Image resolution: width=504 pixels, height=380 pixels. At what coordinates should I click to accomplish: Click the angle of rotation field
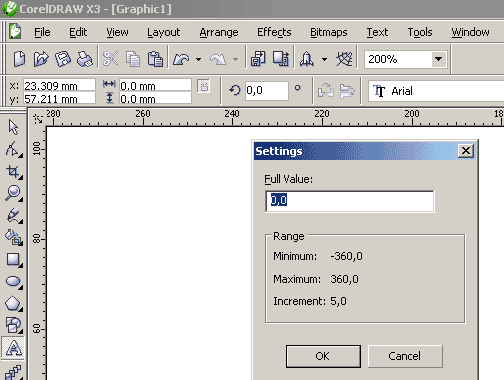tap(267, 90)
